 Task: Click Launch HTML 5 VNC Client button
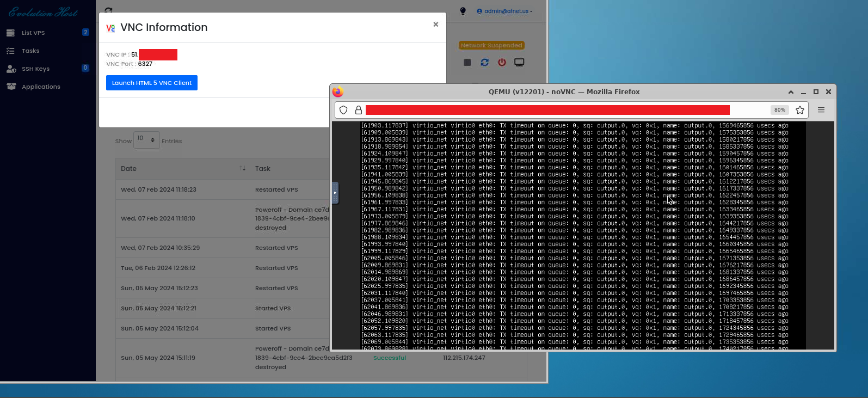pyautogui.click(x=152, y=83)
